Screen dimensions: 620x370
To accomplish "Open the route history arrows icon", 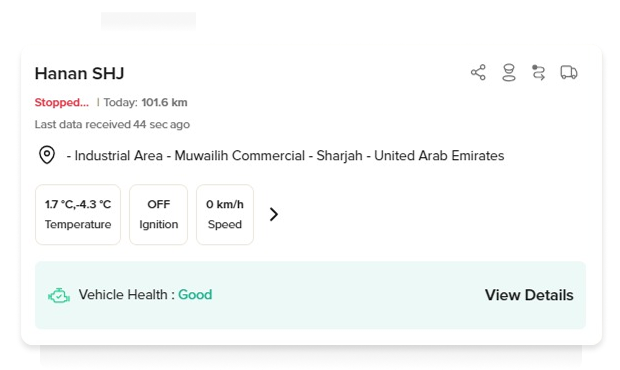I will 538,73.
